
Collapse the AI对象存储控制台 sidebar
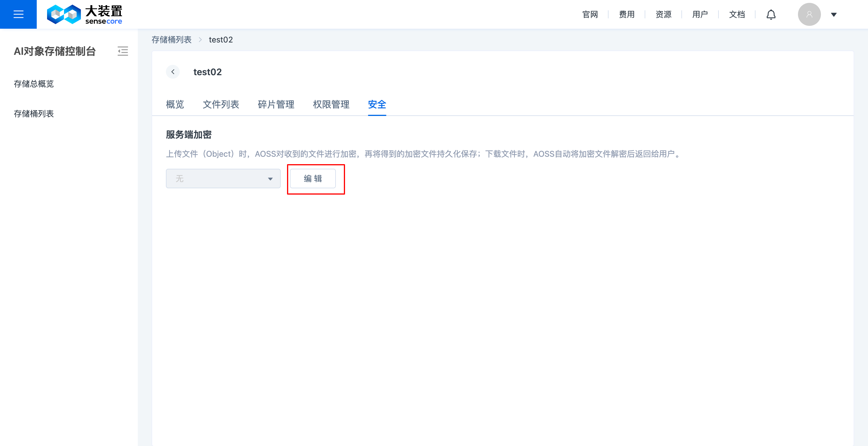tap(123, 51)
